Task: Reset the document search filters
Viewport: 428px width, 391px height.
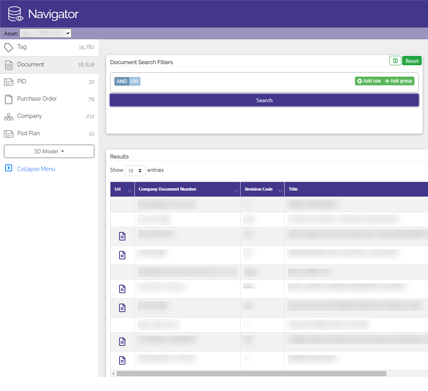Action: 412,61
